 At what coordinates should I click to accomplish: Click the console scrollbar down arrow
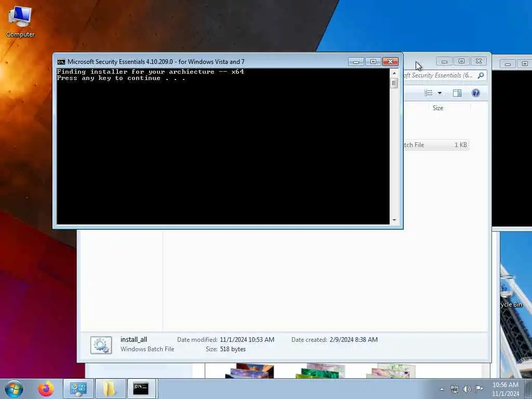coord(394,220)
